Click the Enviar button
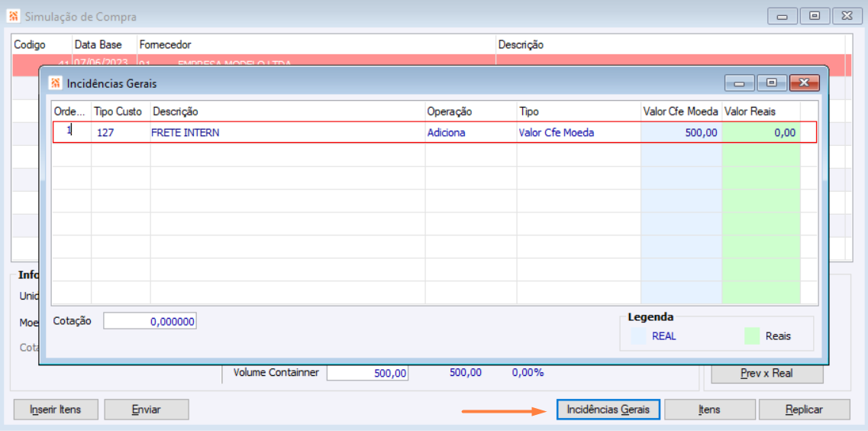Image resolution: width=868 pixels, height=431 pixels. 146,410
